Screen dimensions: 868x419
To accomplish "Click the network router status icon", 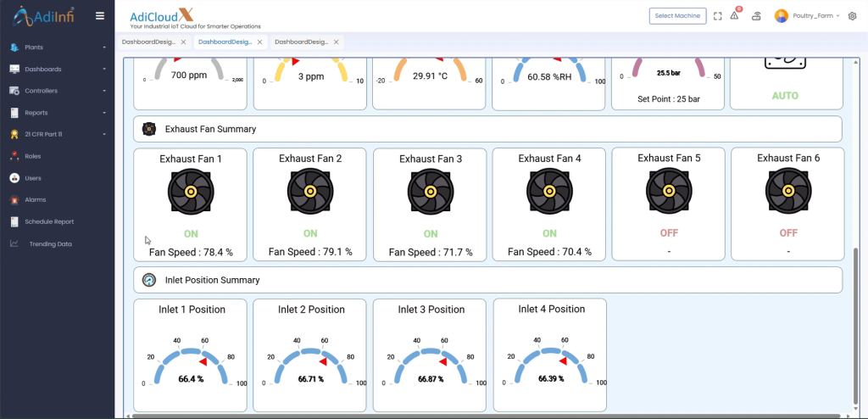I will click(x=756, y=16).
